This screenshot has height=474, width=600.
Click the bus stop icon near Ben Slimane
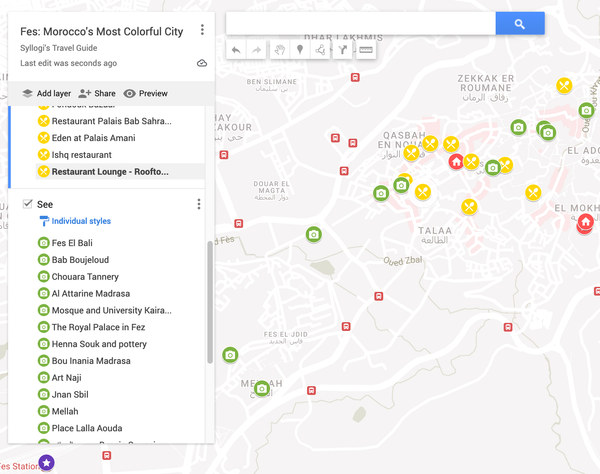[355, 77]
